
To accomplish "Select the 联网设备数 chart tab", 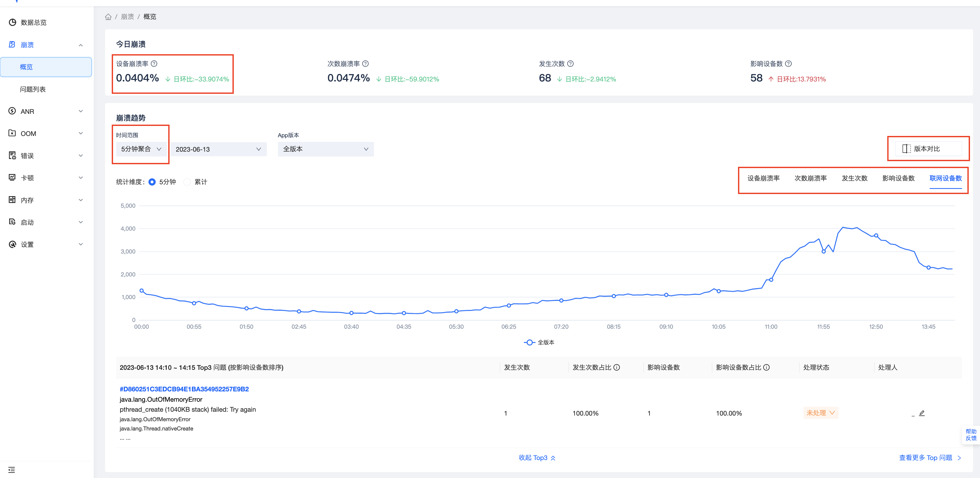I will click(x=945, y=179).
